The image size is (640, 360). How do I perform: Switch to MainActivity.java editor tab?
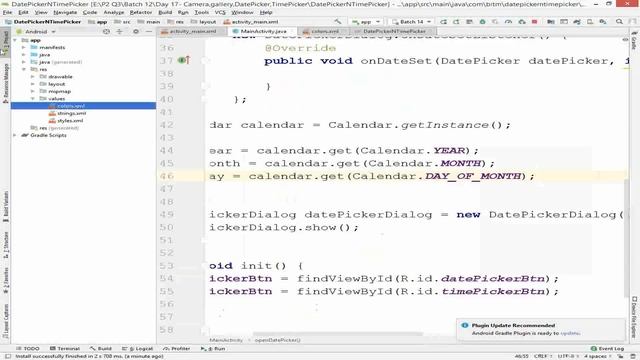[263, 31]
